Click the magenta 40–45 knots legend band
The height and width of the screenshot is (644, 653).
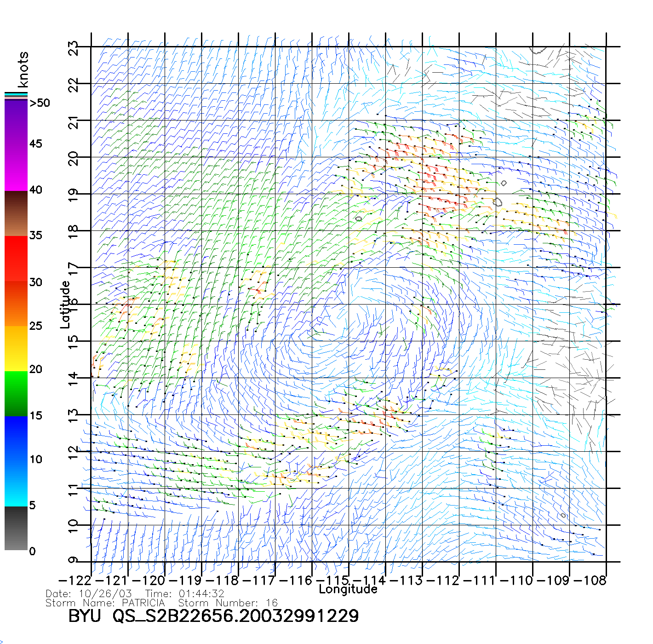coord(16,167)
